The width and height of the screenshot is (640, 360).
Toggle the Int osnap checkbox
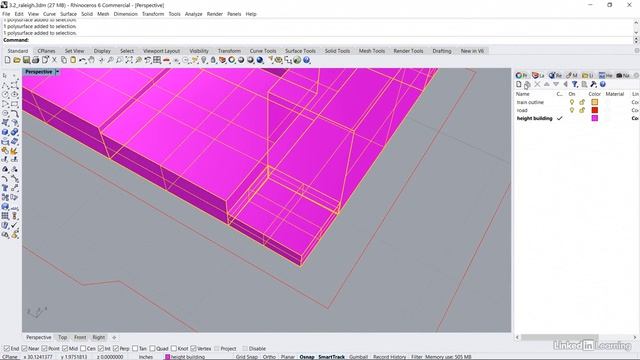(101, 349)
